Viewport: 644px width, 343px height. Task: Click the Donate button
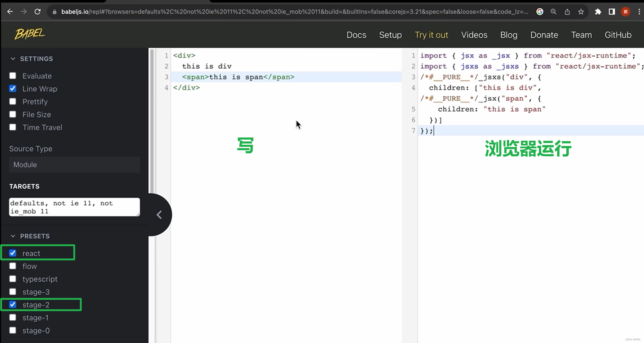point(544,34)
